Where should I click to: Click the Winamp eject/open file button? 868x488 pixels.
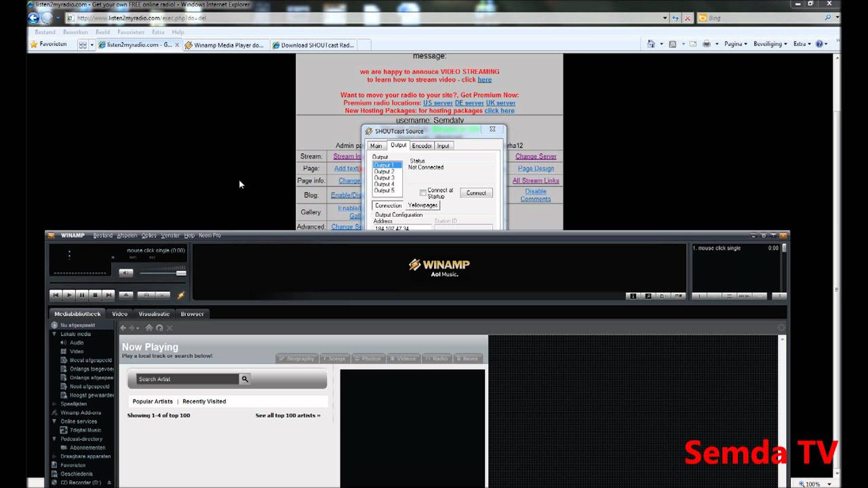point(125,295)
